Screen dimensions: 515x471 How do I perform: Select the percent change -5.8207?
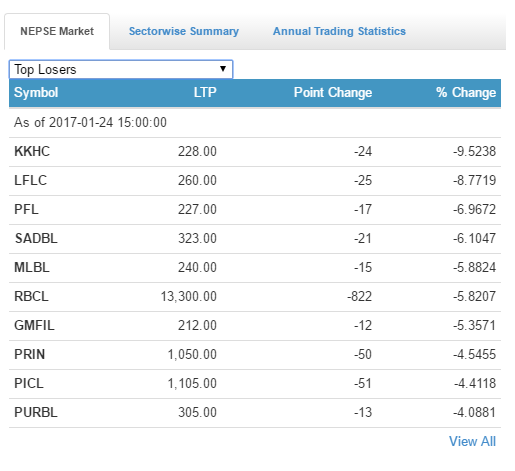(x=474, y=296)
